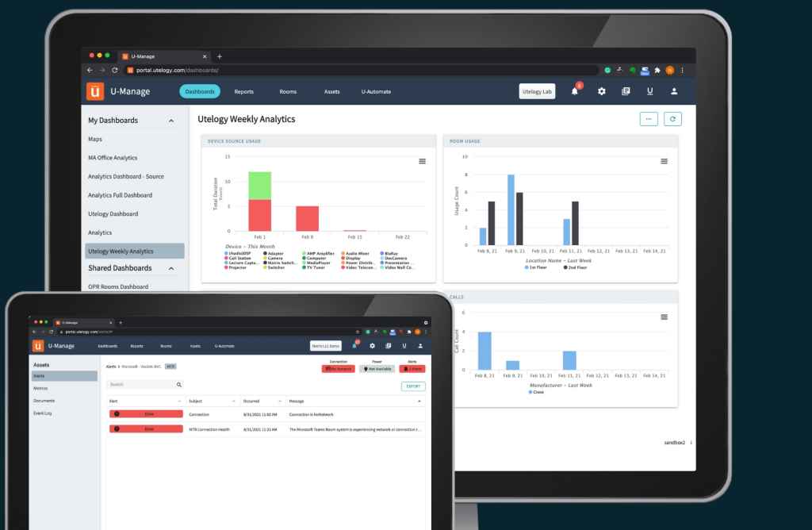This screenshot has height=530, width=812.
Task: Toggle the 1st Floor legend in Room Usage
Action: click(x=536, y=267)
